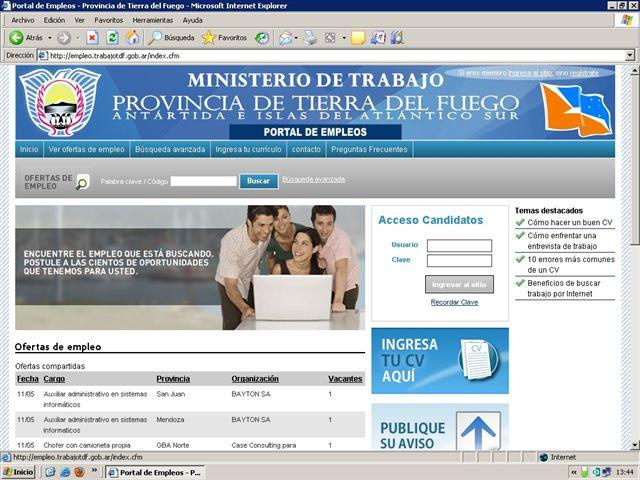This screenshot has width=640, height=480.
Task: Refresh the page with the toolbar icon
Action: (112, 38)
